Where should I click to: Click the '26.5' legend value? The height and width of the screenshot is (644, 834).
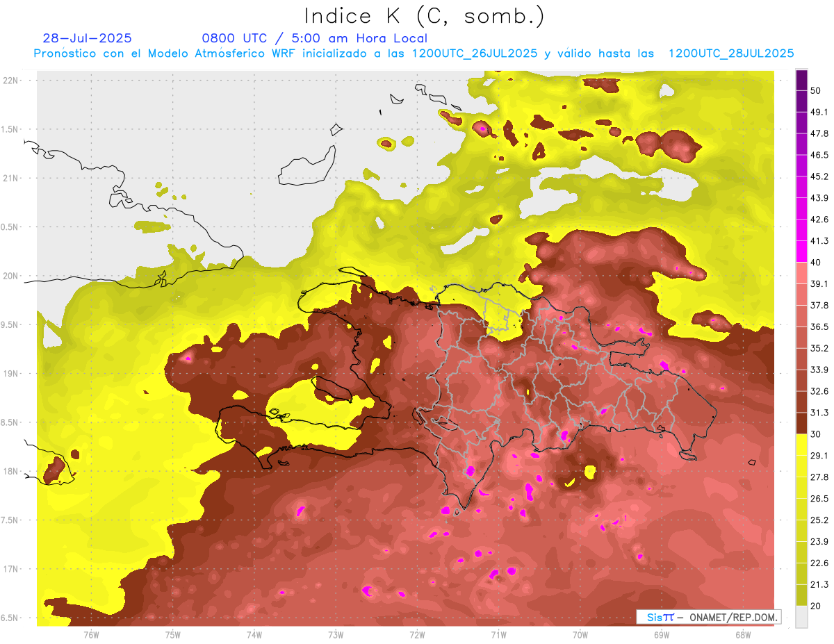[819, 499]
